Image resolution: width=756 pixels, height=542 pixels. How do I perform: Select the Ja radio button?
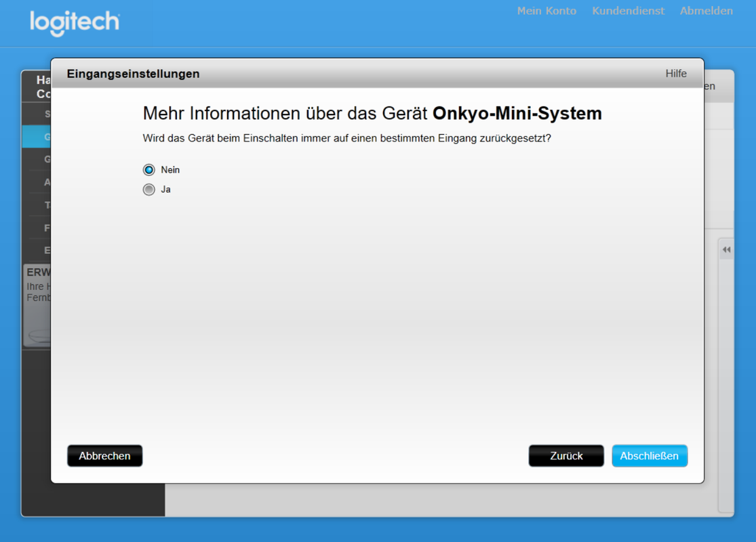click(149, 189)
